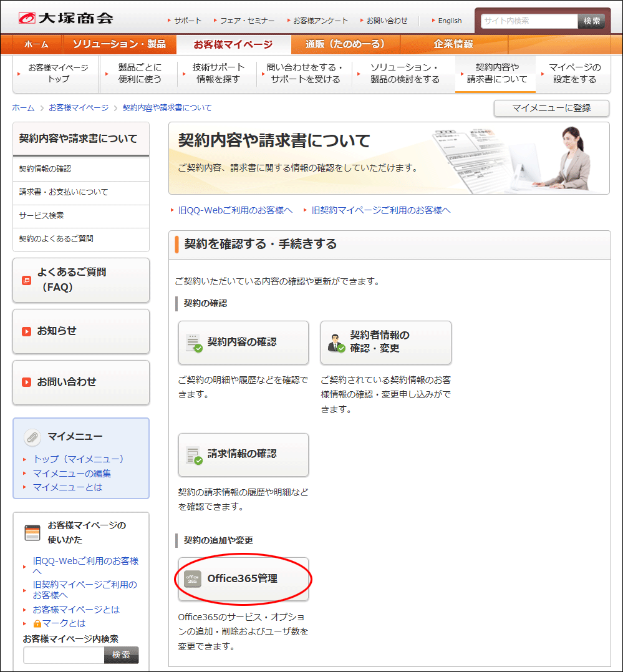Click the ホーム breadcrumb link
Viewport: 623px width, 672px height.
tap(23, 108)
